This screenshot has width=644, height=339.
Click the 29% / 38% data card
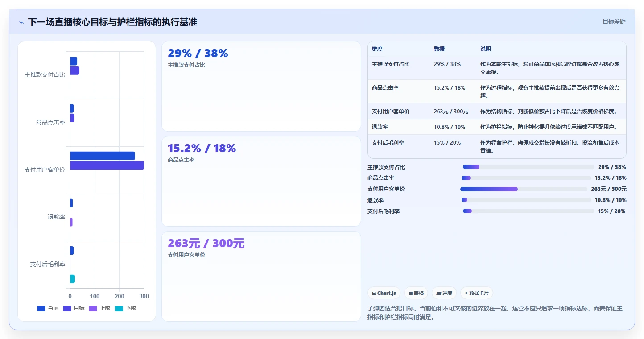[261, 87]
